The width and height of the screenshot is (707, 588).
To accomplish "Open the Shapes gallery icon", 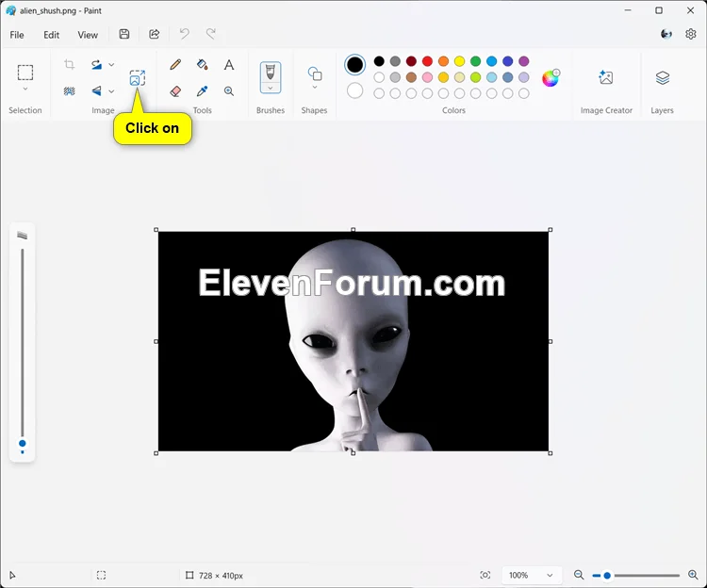I will point(315,73).
